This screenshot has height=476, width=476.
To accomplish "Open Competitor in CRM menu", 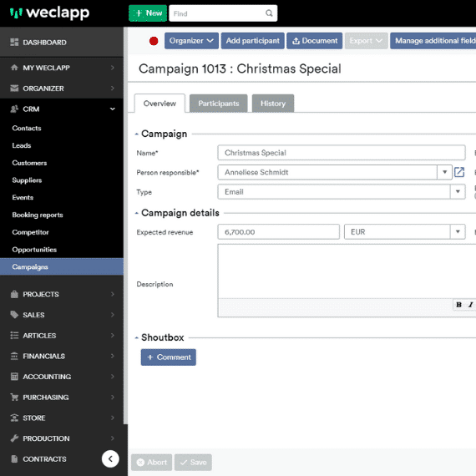I will 30,232.
